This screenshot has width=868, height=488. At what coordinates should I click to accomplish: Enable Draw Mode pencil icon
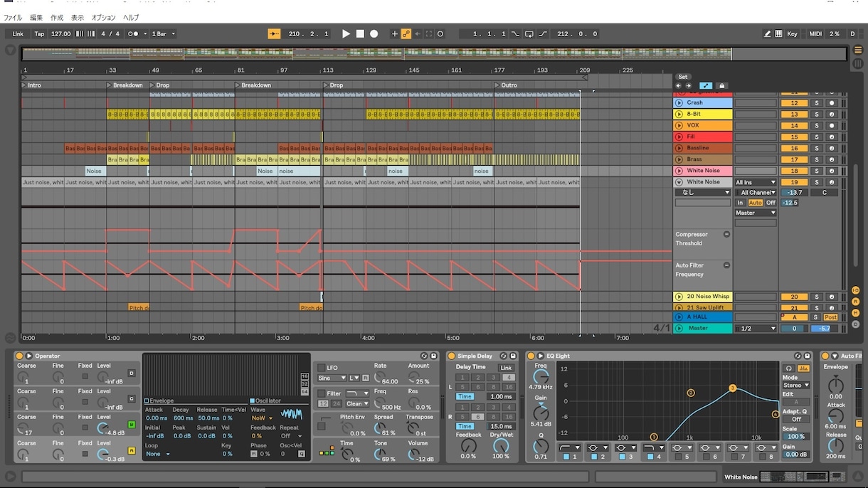click(x=767, y=33)
